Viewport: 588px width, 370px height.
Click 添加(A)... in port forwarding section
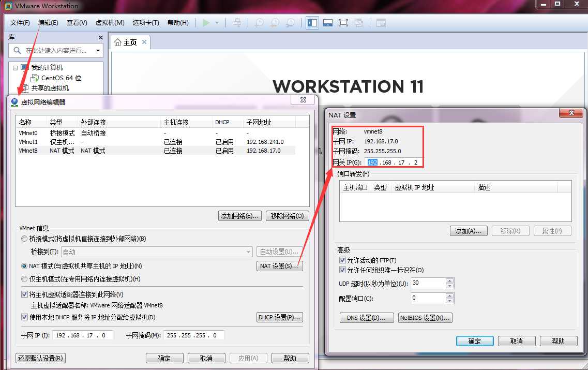[x=469, y=231]
